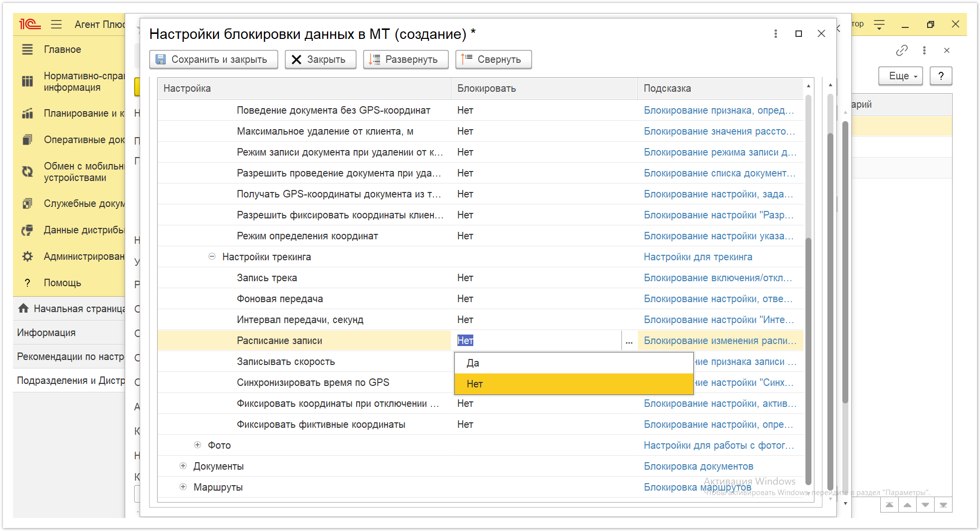Select Фиксировать фиктивные координаты row
Screen dimensions: 980x531
coord(480,424)
